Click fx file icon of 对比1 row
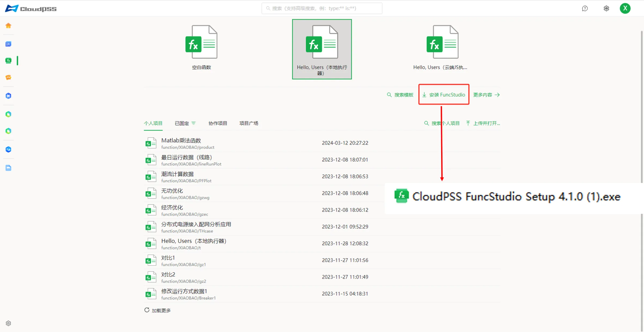This screenshot has height=332, width=644. [x=151, y=260]
